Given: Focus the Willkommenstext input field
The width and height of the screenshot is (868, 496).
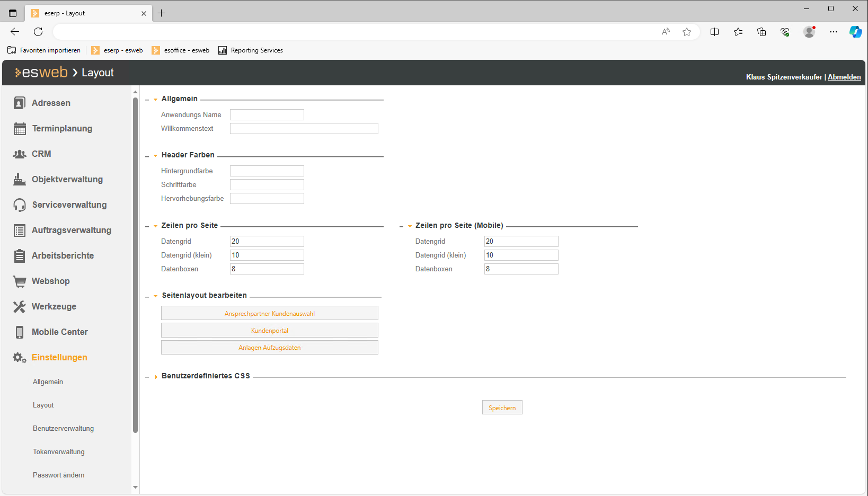Looking at the screenshot, I should (304, 128).
